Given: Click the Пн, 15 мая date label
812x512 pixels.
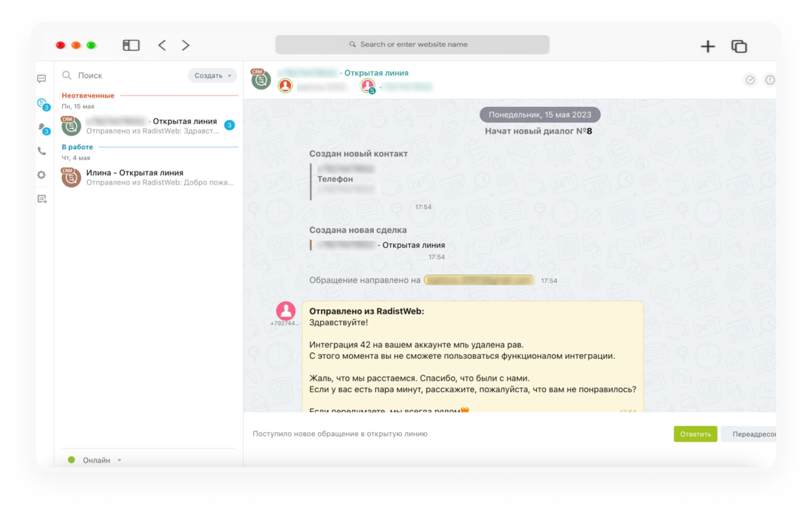Looking at the screenshot, I should point(78,107).
